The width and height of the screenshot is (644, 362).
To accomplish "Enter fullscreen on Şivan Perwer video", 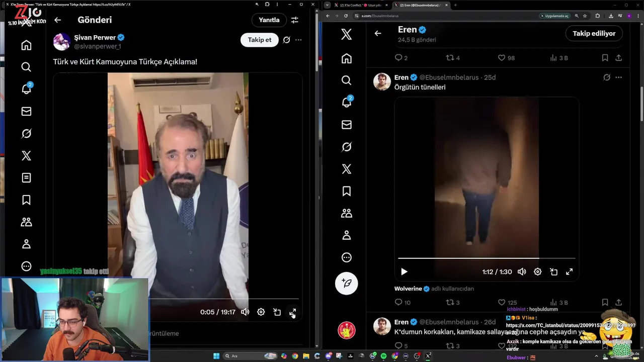I will tap(293, 312).
